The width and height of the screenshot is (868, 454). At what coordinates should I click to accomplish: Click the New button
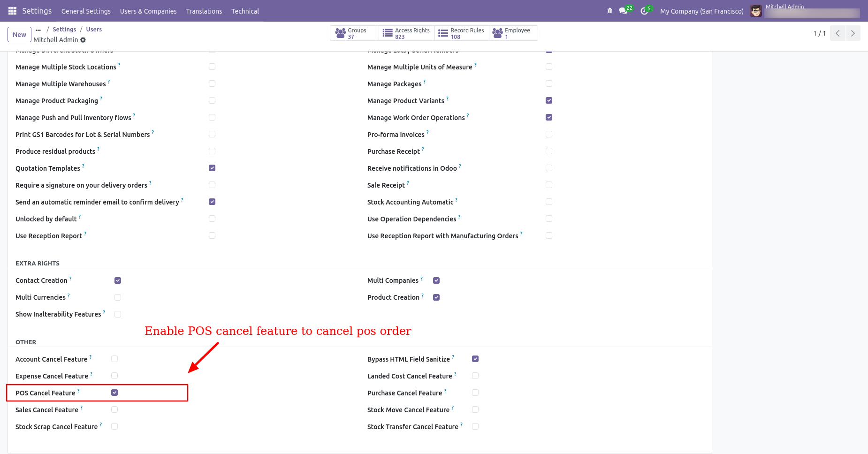click(x=20, y=35)
